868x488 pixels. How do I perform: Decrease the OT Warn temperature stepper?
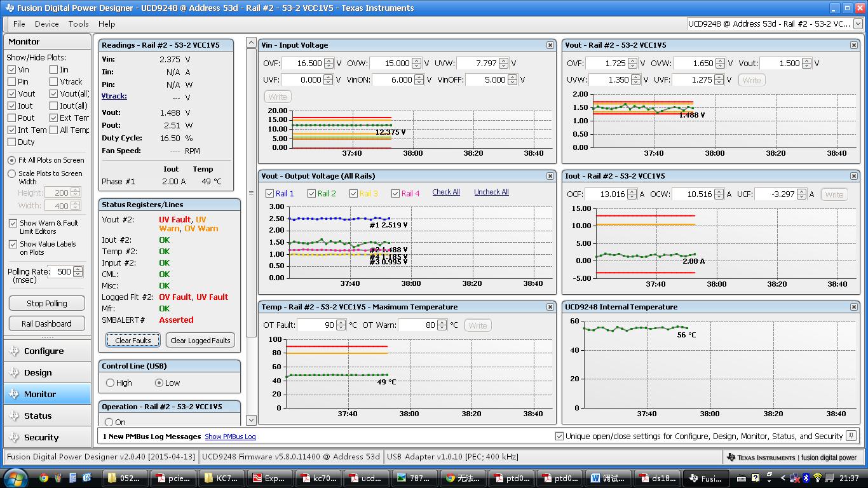click(441, 328)
